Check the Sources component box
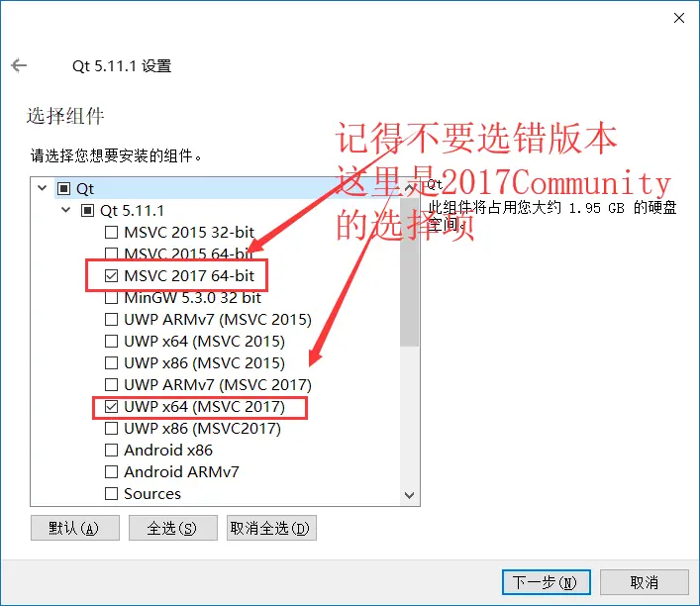Screen dimensions: 700x606 coord(111,493)
